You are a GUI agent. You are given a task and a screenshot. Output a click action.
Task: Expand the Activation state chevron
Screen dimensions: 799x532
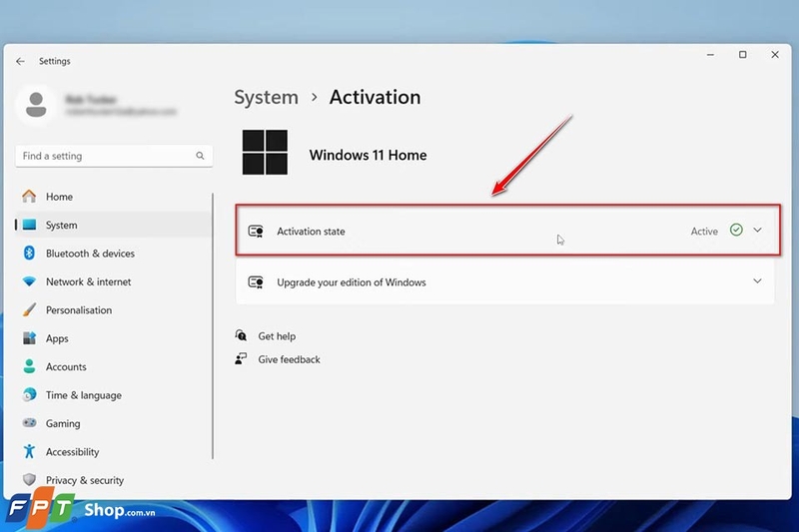[757, 231]
